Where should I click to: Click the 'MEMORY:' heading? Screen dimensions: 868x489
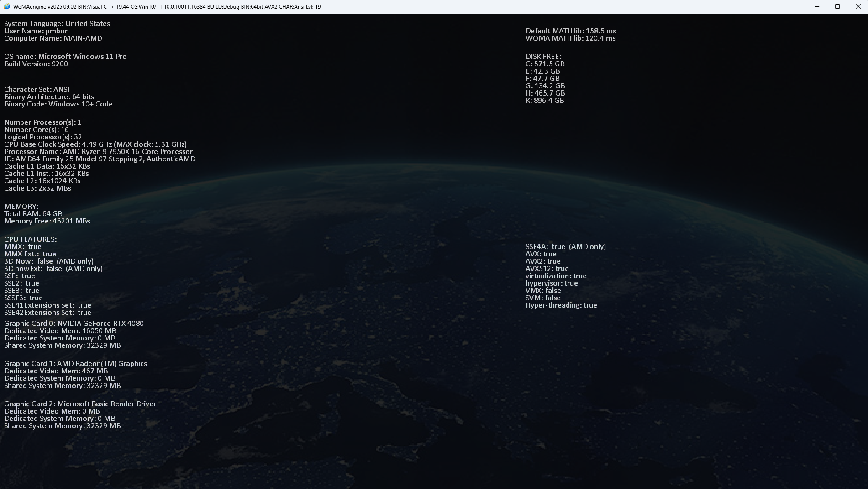tap(21, 207)
